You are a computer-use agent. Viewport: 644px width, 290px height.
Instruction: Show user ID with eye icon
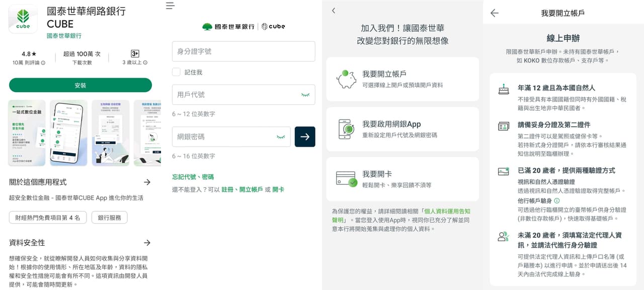(x=305, y=95)
